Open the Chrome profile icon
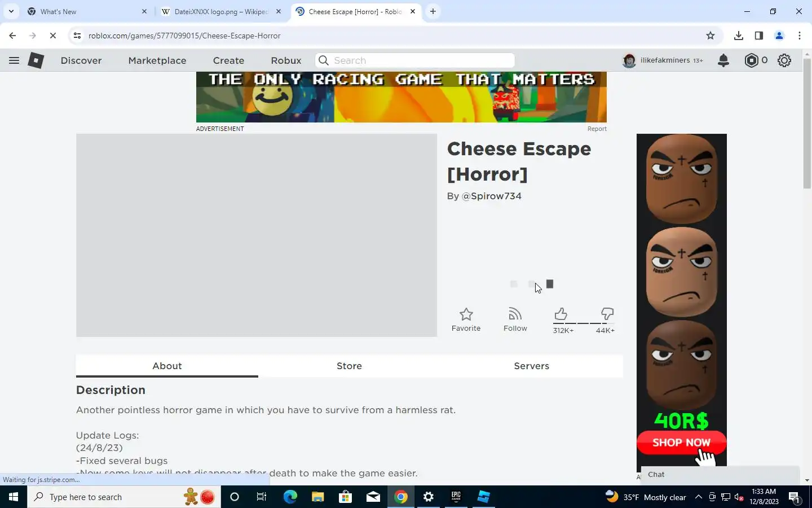The width and height of the screenshot is (812, 508). pos(779,36)
